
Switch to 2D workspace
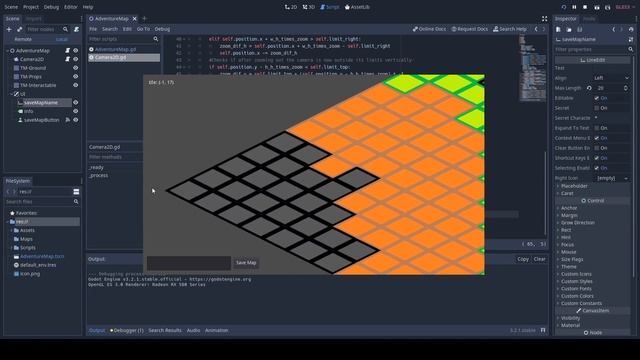(x=291, y=7)
